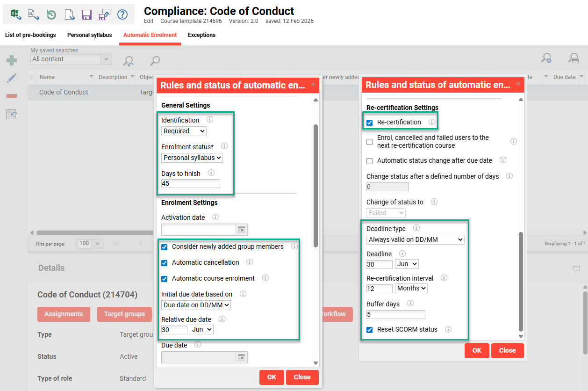The height and width of the screenshot is (391, 588).
Task: Toggle Automatic cancellation checkbox
Action: point(165,263)
